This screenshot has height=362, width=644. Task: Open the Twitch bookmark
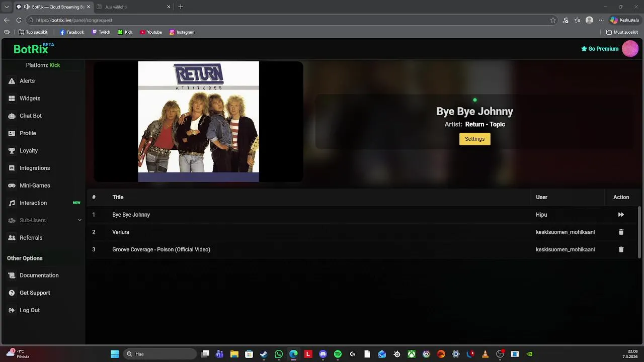[101, 32]
